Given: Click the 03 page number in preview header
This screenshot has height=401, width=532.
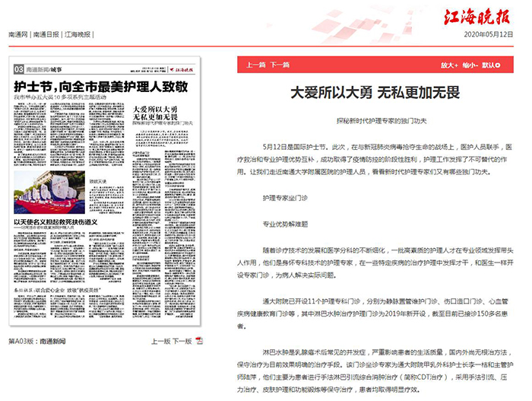Looking at the screenshot, I should 19,69.
